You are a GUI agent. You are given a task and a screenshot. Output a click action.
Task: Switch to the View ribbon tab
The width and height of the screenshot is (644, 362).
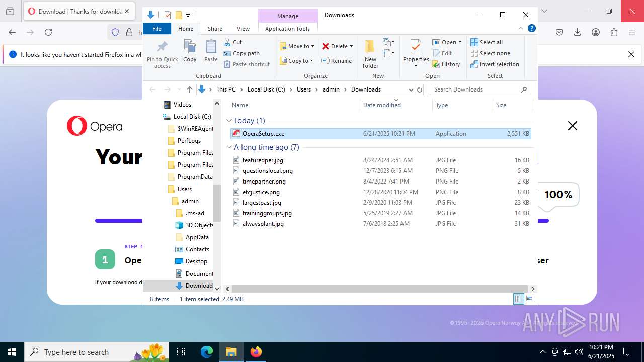(243, 29)
